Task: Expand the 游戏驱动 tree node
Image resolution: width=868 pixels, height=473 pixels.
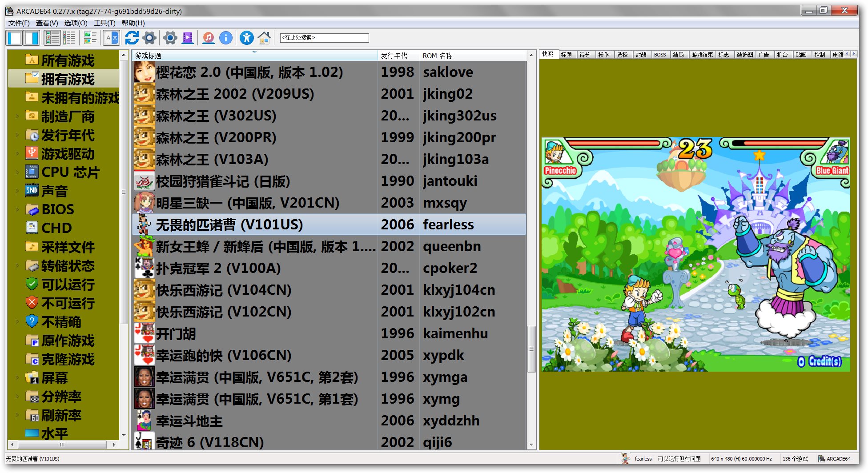Action: click(x=17, y=154)
